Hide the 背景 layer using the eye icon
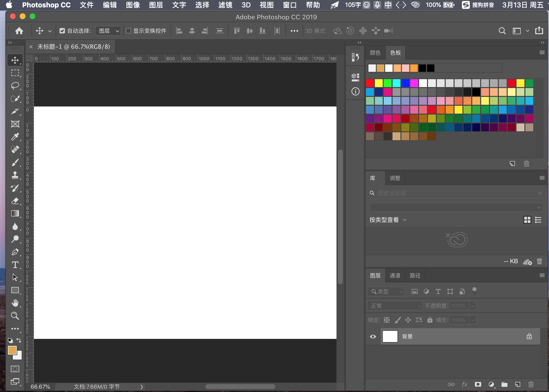549x392 pixels. [x=373, y=336]
